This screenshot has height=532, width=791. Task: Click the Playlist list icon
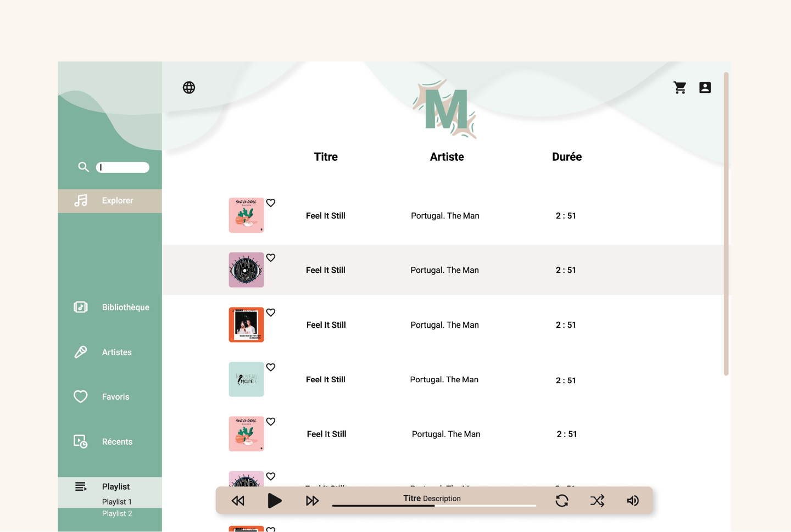pyautogui.click(x=81, y=486)
